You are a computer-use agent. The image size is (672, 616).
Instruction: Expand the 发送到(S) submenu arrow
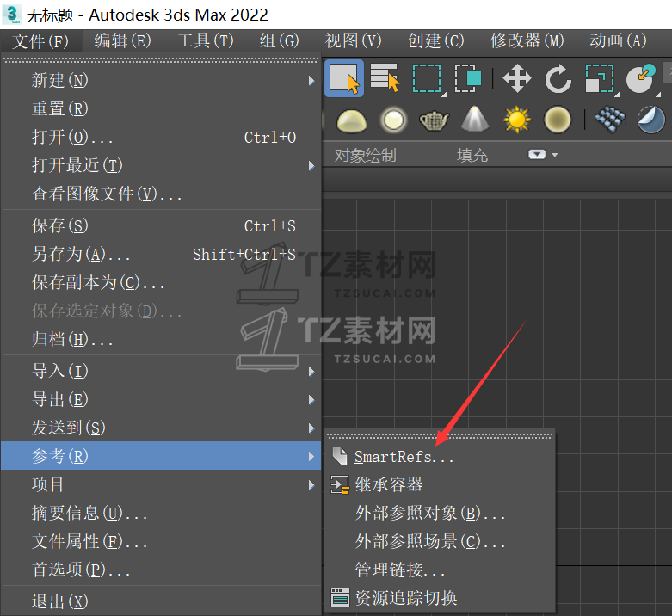(x=311, y=428)
